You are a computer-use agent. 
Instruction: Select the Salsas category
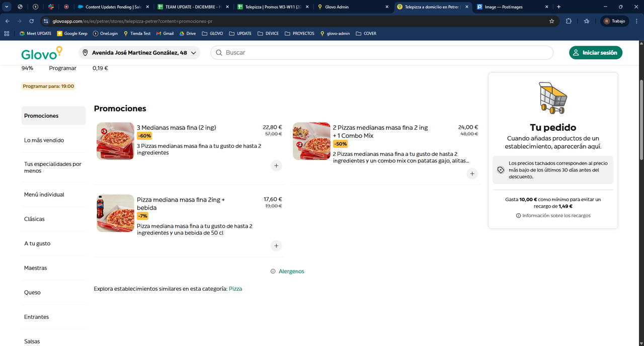tap(32, 341)
